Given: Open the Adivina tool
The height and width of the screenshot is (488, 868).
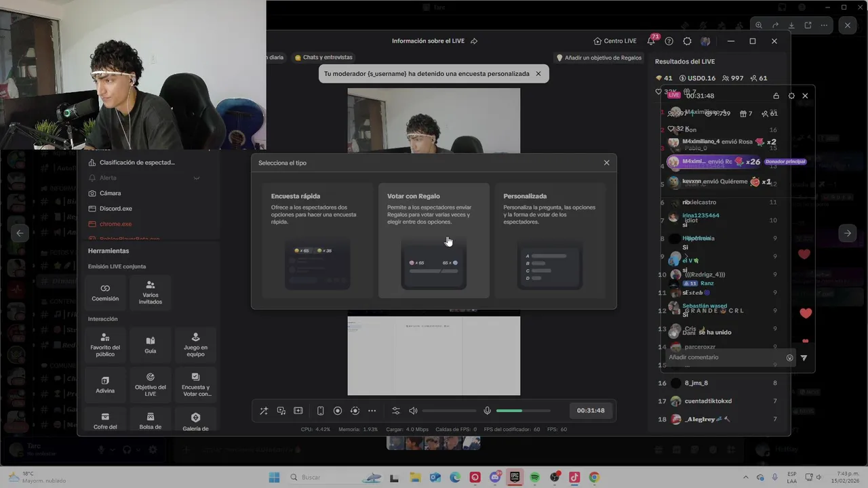Looking at the screenshot, I should pyautogui.click(x=105, y=384).
